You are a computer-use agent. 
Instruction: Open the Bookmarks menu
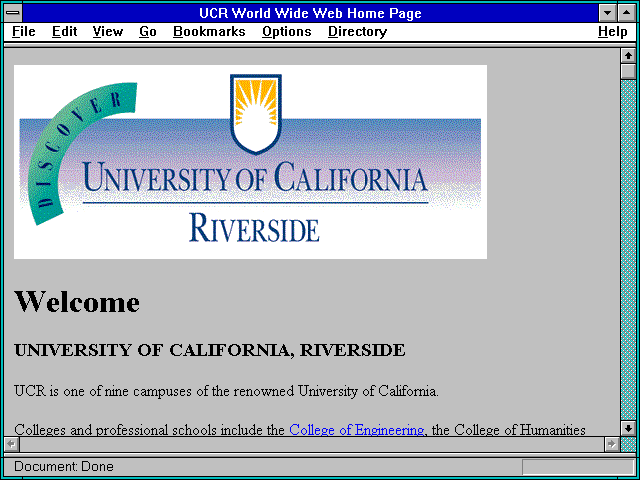tap(209, 32)
